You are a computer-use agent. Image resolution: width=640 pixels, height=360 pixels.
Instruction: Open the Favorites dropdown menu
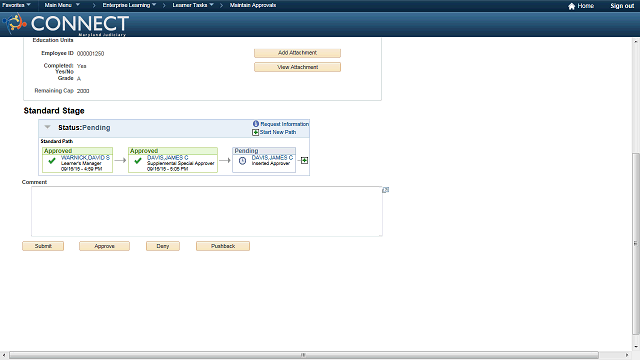point(16,5)
